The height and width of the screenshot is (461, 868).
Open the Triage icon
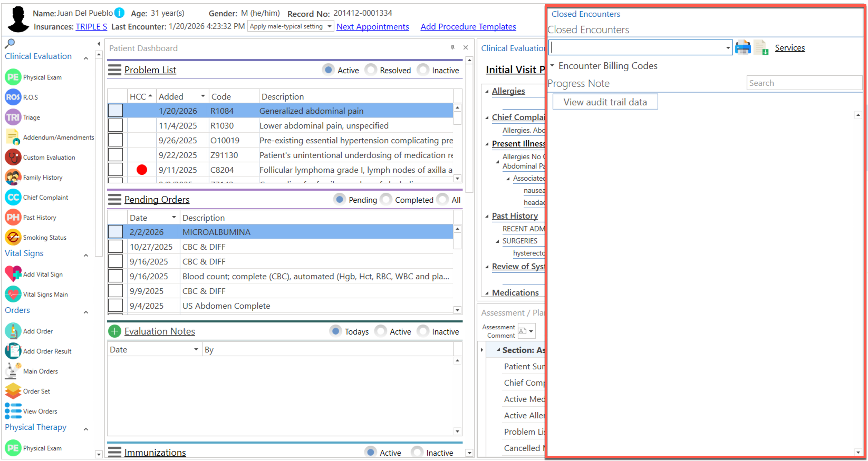point(13,117)
